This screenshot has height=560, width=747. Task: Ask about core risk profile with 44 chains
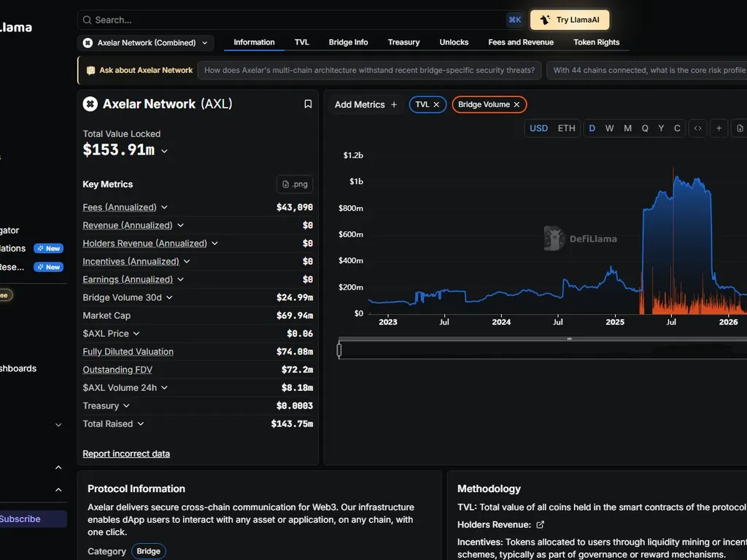click(647, 71)
